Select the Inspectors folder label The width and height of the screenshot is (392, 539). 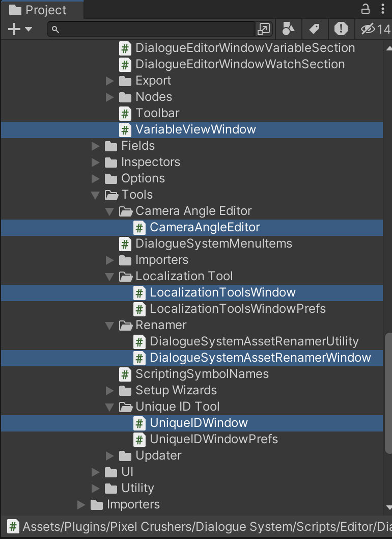pyautogui.click(x=151, y=162)
